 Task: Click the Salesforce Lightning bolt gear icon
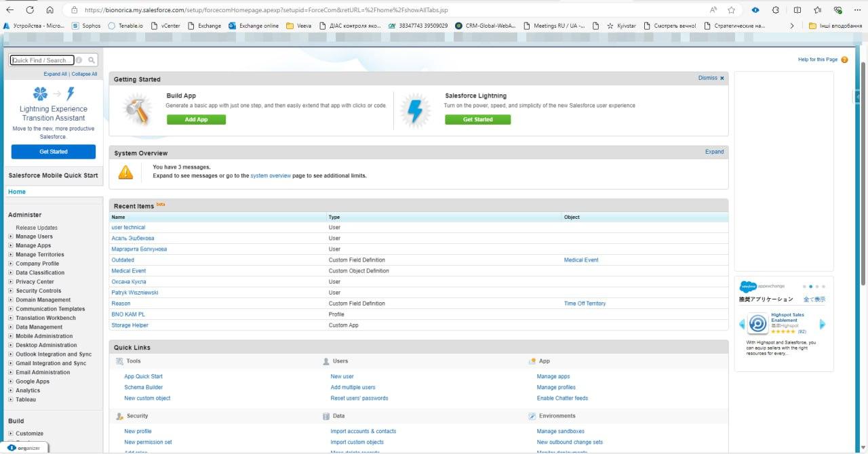[x=415, y=110]
